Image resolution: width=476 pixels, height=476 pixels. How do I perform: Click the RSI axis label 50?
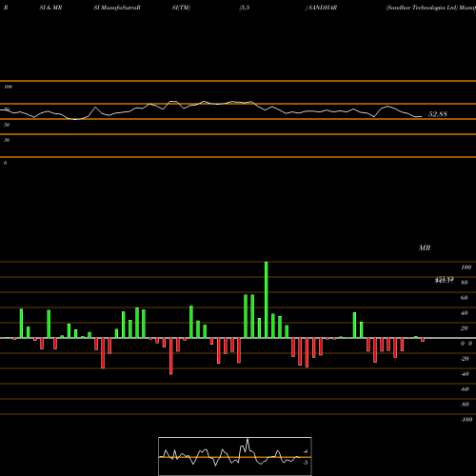coord(7,125)
